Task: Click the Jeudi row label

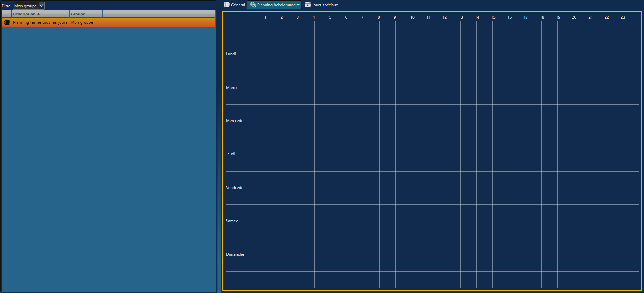Action: [x=230, y=154]
